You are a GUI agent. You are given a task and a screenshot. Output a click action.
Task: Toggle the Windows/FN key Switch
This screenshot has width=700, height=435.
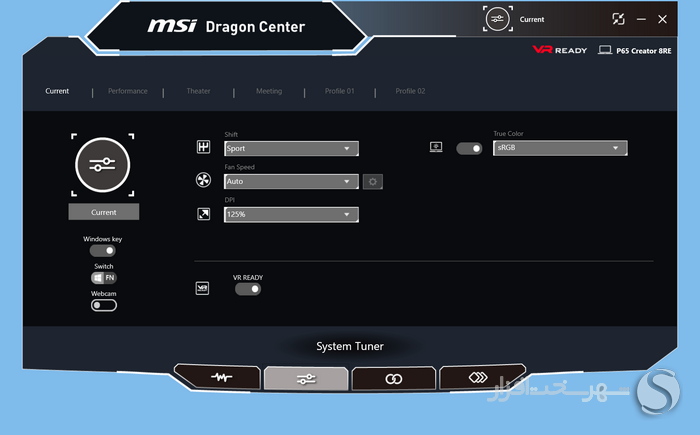(104, 278)
